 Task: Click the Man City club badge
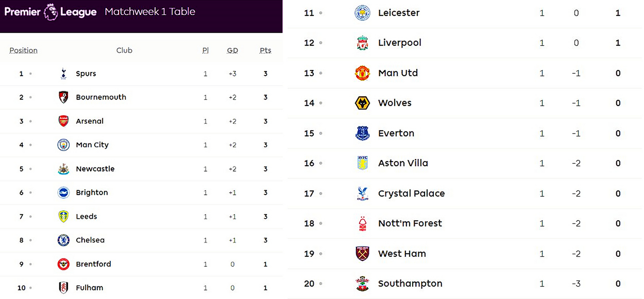64,145
